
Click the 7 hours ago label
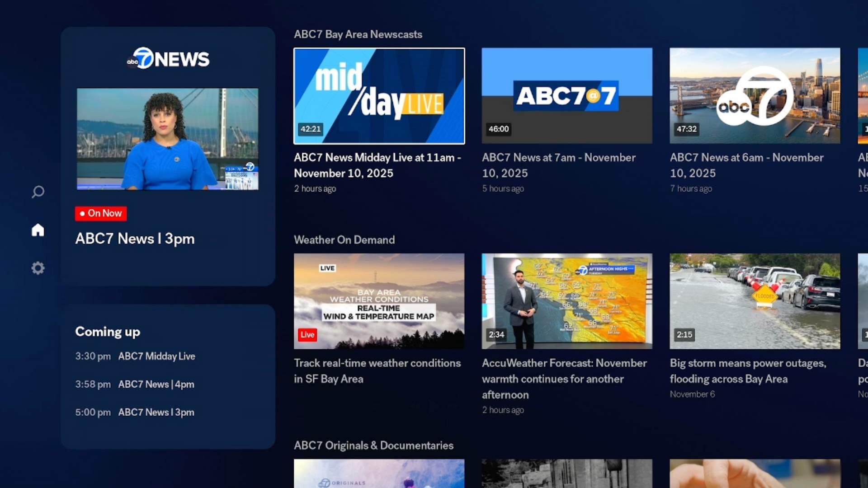point(691,188)
